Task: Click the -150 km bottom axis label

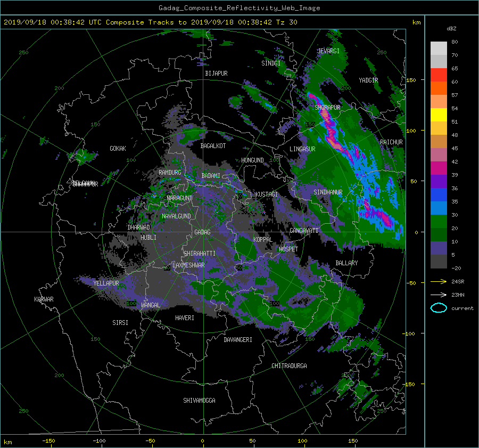Action: (48, 441)
